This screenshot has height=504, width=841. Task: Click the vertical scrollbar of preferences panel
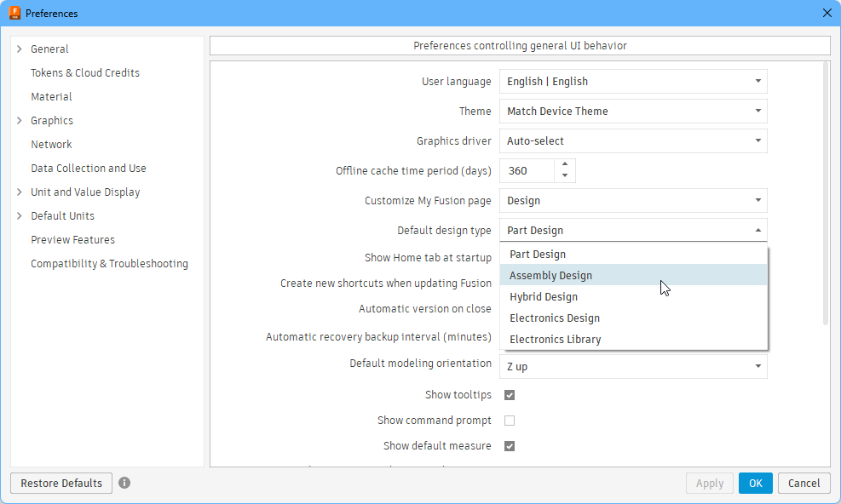pyautogui.click(x=826, y=196)
